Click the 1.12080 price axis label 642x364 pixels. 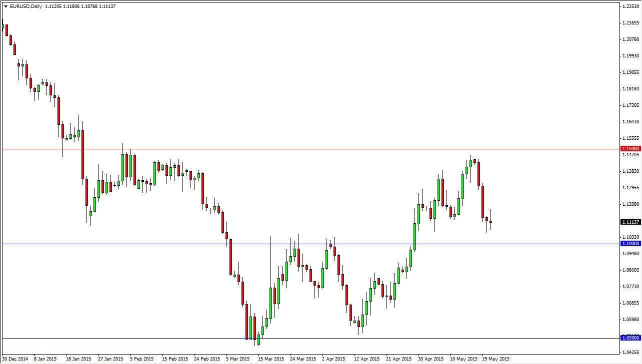[x=631, y=204]
